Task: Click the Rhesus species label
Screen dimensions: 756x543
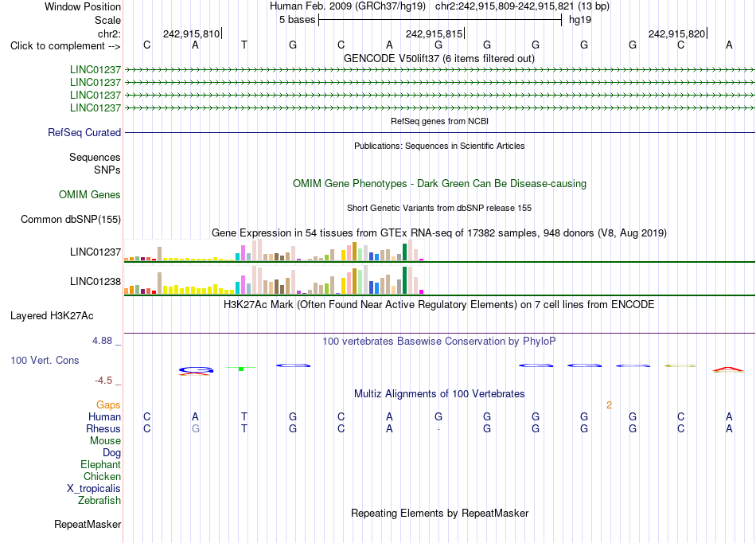Action: [103, 428]
